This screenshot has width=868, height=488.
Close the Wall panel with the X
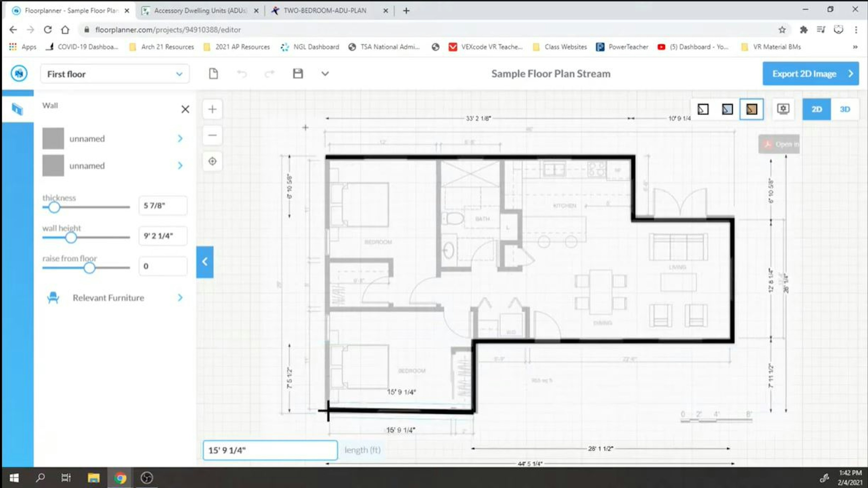pos(185,109)
